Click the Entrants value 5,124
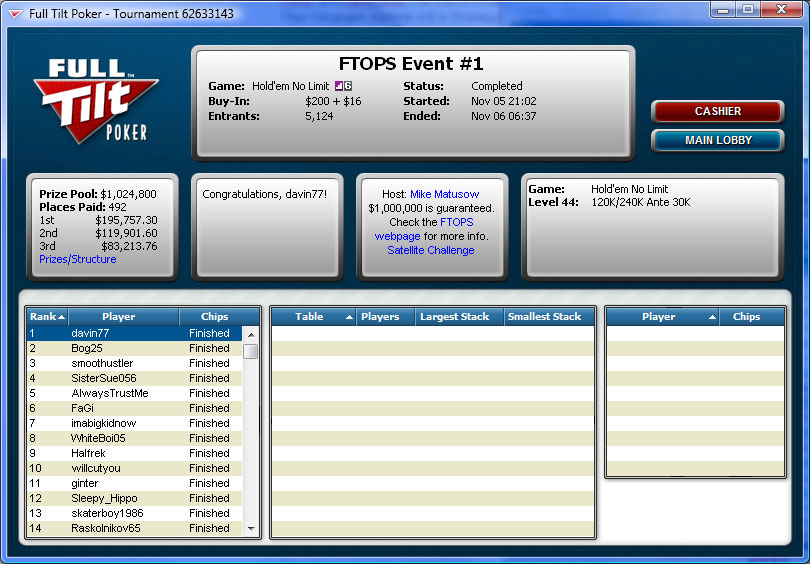Viewport: 810px width, 564px height. pyautogui.click(x=319, y=116)
